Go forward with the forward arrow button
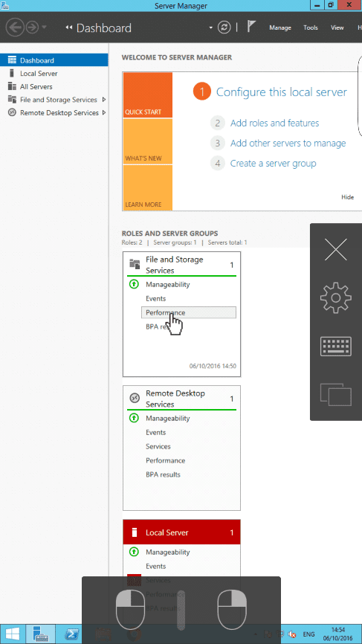The height and width of the screenshot is (644, 362). [32, 28]
